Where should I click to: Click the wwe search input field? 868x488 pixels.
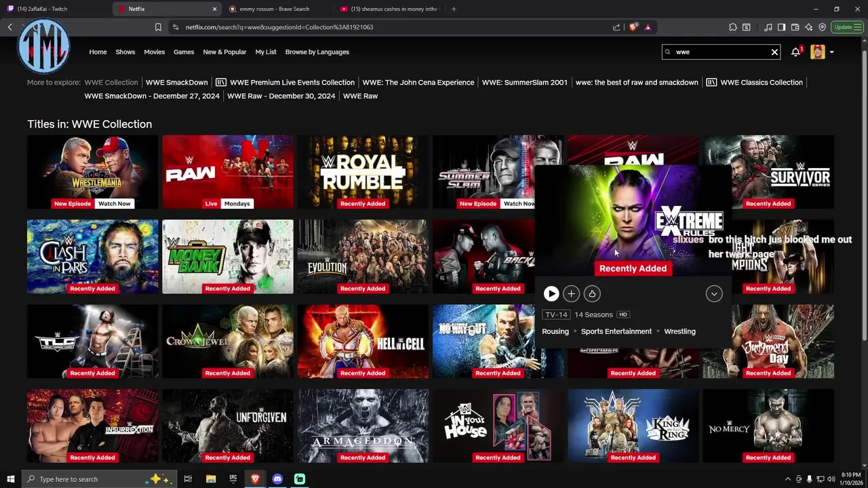coord(721,52)
